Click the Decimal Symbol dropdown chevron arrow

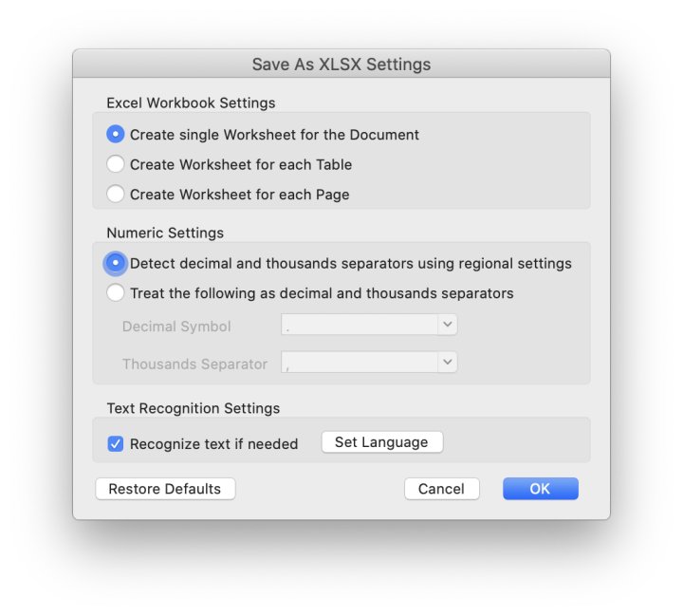448,325
